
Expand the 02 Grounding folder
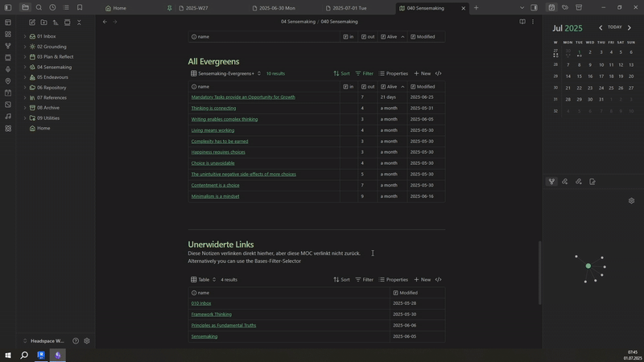pyautogui.click(x=25, y=47)
